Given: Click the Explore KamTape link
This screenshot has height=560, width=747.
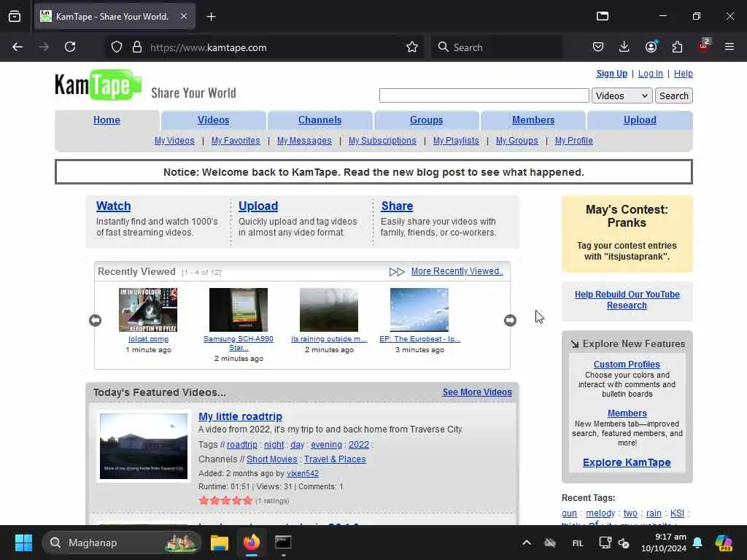Looking at the screenshot, I should (627, 462).
